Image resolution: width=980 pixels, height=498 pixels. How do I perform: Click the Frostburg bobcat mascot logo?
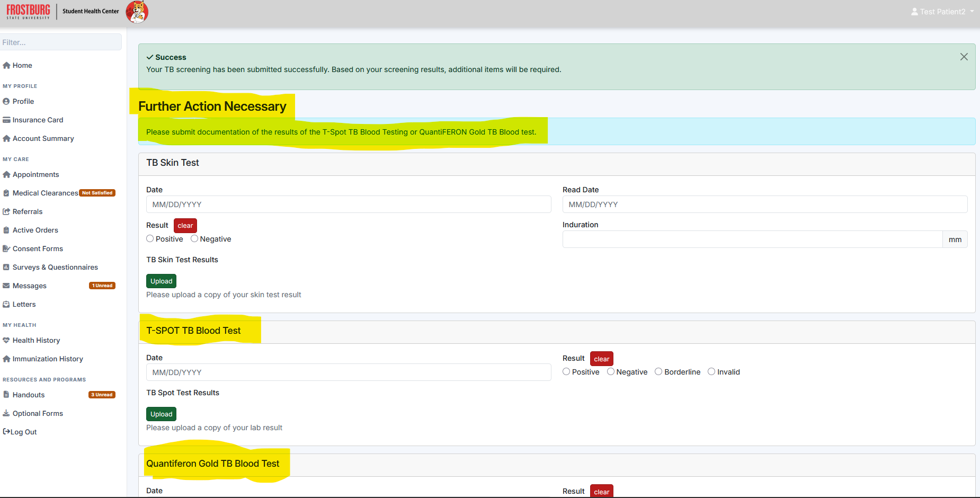[137, 12]
